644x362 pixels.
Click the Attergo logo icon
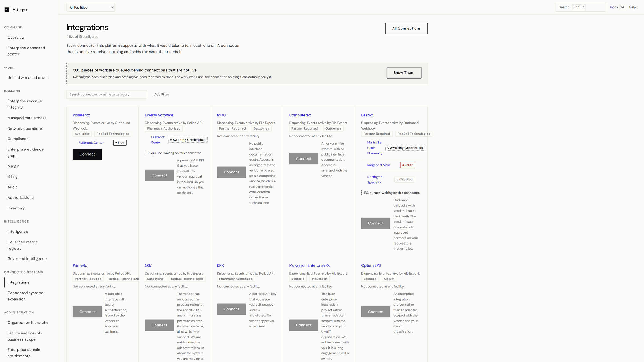(x=7, y=10)
